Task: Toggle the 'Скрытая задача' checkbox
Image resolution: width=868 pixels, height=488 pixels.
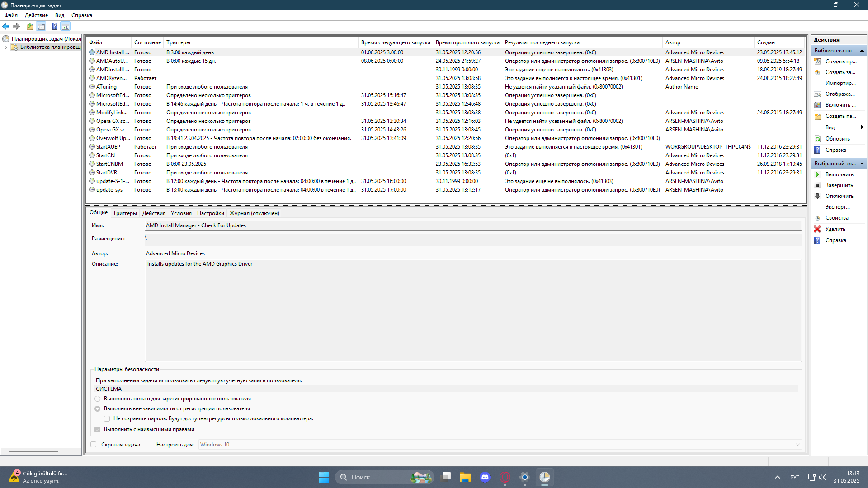Action: click(x=94, y=445)
